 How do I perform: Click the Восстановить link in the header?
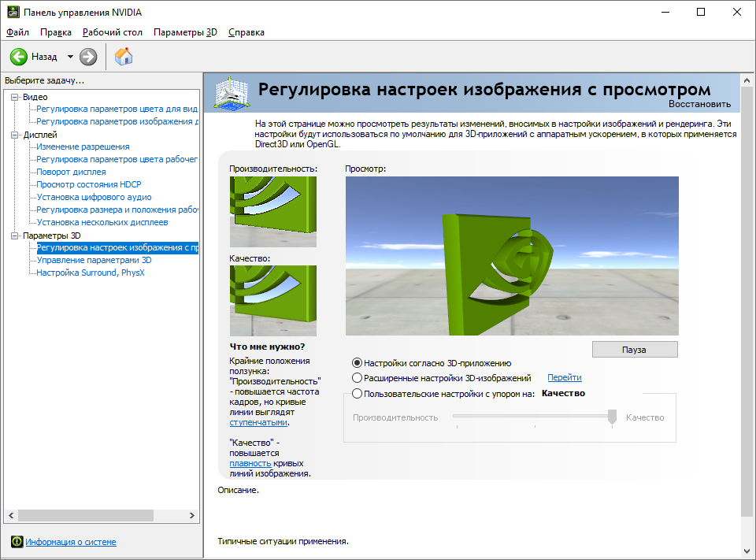pyautogui.click(x=699, y=104)
